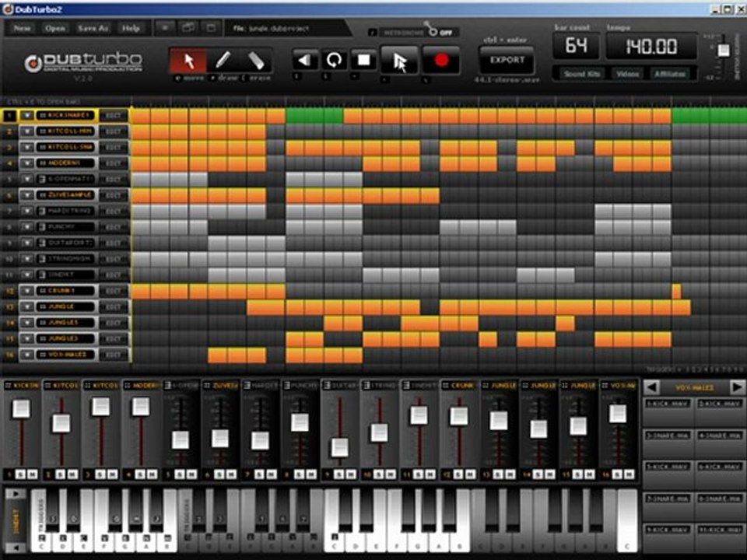Start playback with the play arrow
The width and height of the screenshot is (747, 560).
[400, 62]
